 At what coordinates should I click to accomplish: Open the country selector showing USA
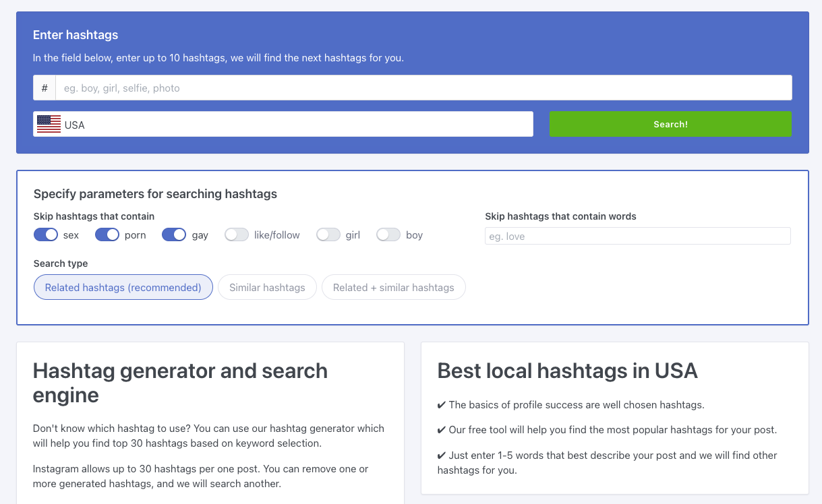tap(283, 124)
